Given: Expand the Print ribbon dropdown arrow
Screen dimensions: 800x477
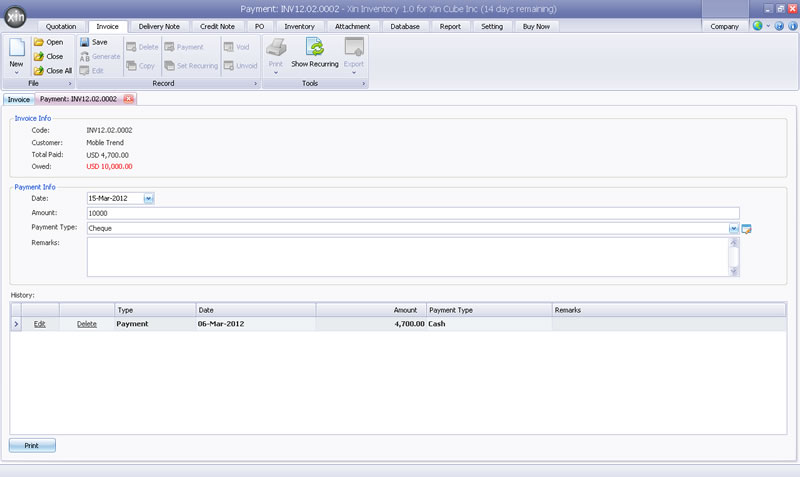Looking at the screenshot, I should point(276,72).
